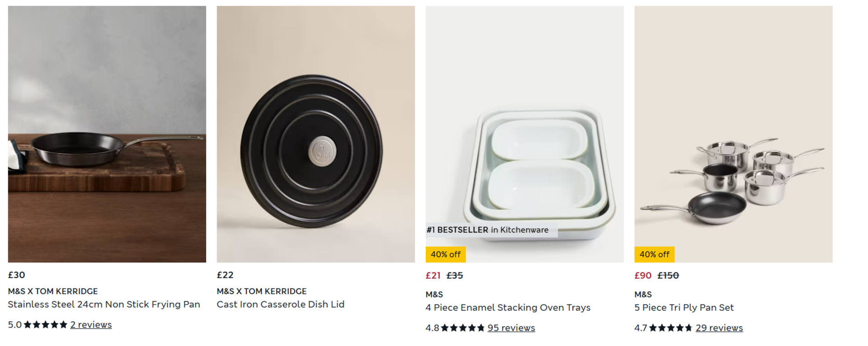Image resolution: width=868 pixels, height=346 pixels.
Task: Select the star icons under the oven trays
Action: (462, 327)
